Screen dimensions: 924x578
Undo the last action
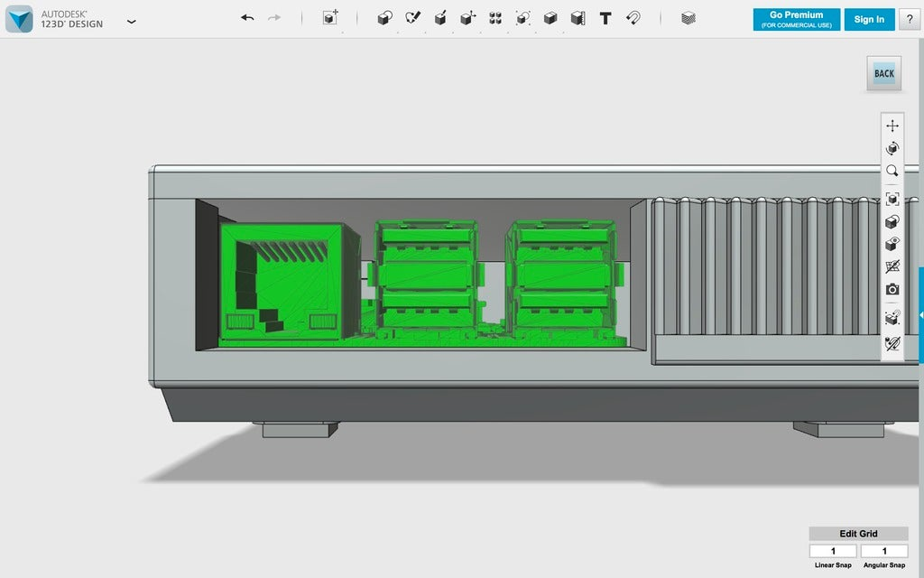(247, 18)
